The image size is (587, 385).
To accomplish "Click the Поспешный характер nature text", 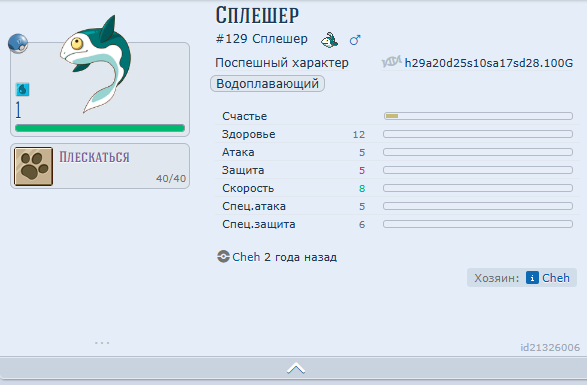I will click(x=282, y=63).
